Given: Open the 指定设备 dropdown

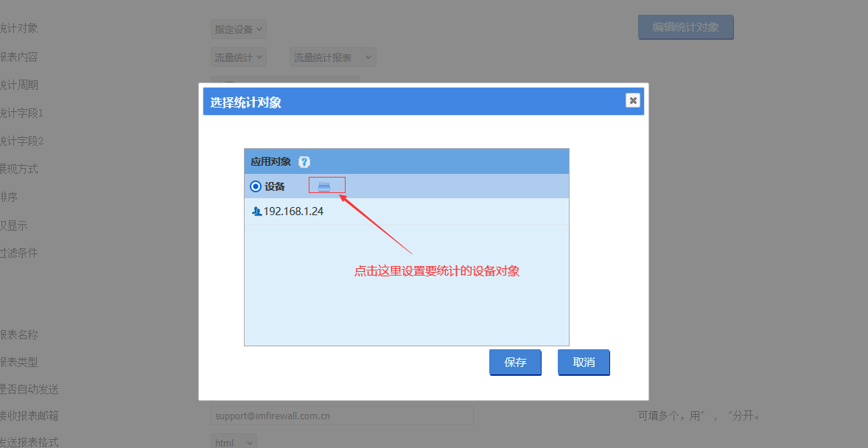Looking at the screenshot, I should pos(238,29).
